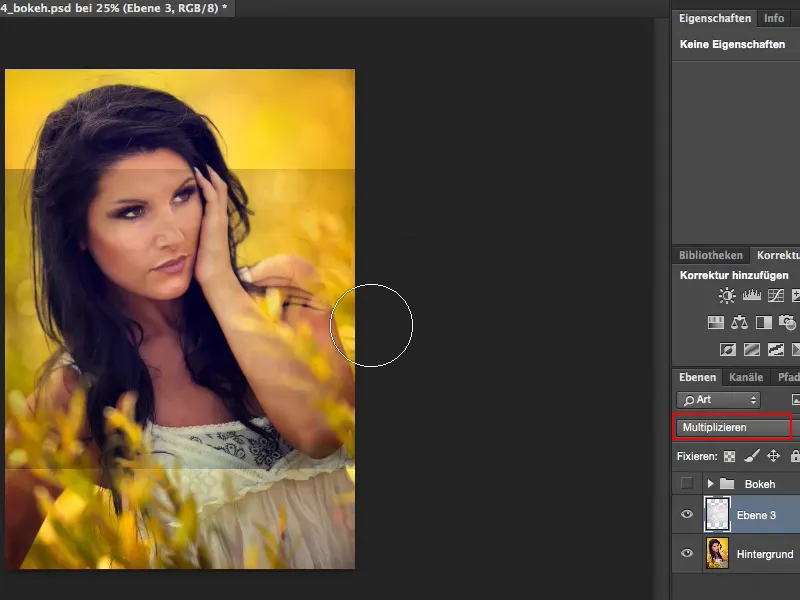
Task: Switch to the Kanäle tab
Action: tap(746, 378)
